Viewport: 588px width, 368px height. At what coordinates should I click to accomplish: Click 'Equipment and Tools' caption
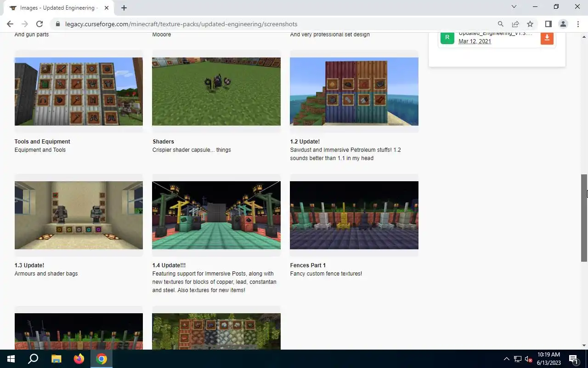(40, 150)
